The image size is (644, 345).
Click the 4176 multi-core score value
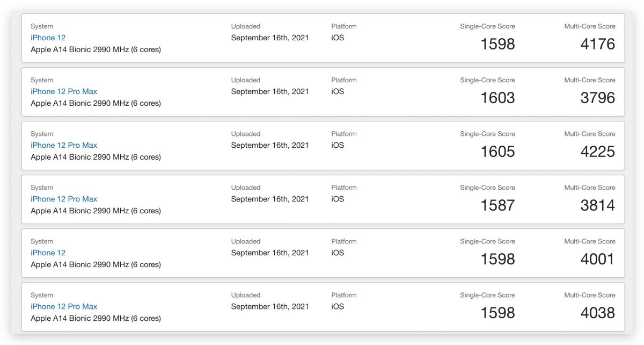click(x=598, y=44)
